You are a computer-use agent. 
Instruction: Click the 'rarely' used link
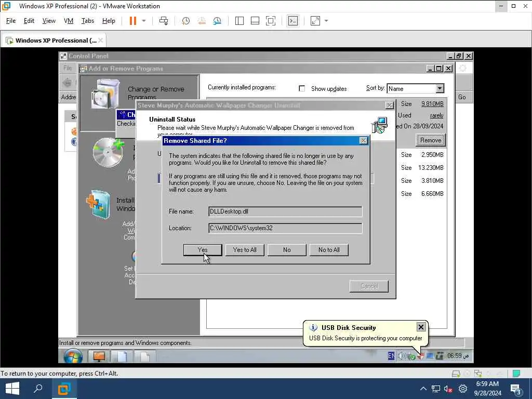(436, 115)
